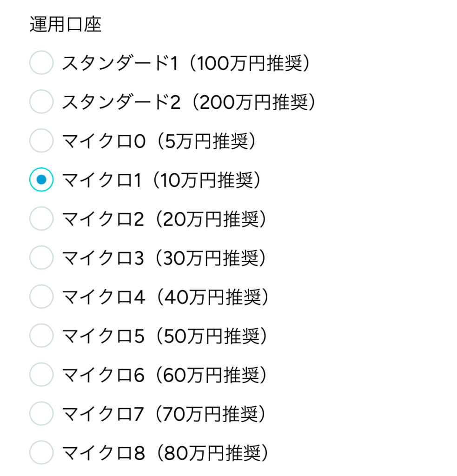Click the 20万円推奨 label text
The width and height of the screenshot is (457, 476).
211,219
